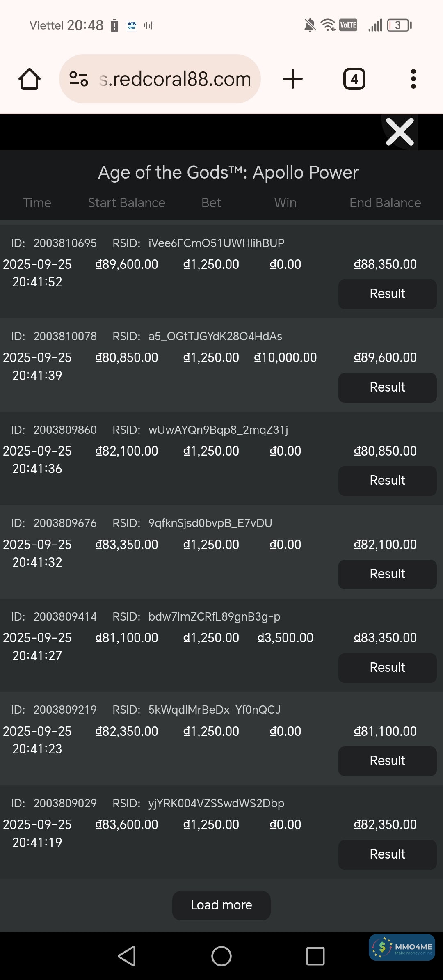
Task: View Result for bet ID 2003810695
Action: click(387, 294)
